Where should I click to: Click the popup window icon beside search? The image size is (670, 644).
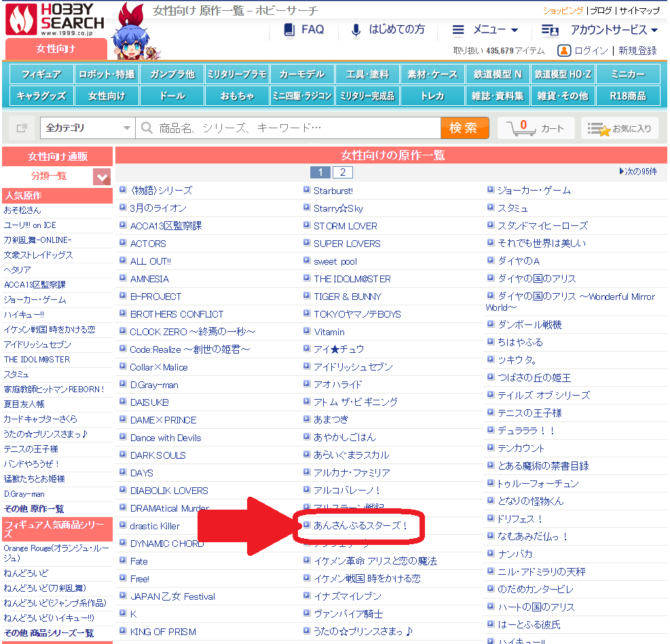(22, 128)
